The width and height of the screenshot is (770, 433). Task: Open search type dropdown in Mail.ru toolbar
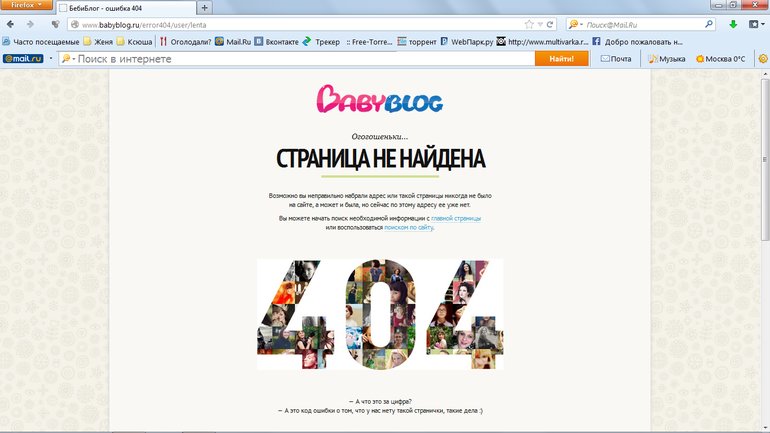[68, 58]
